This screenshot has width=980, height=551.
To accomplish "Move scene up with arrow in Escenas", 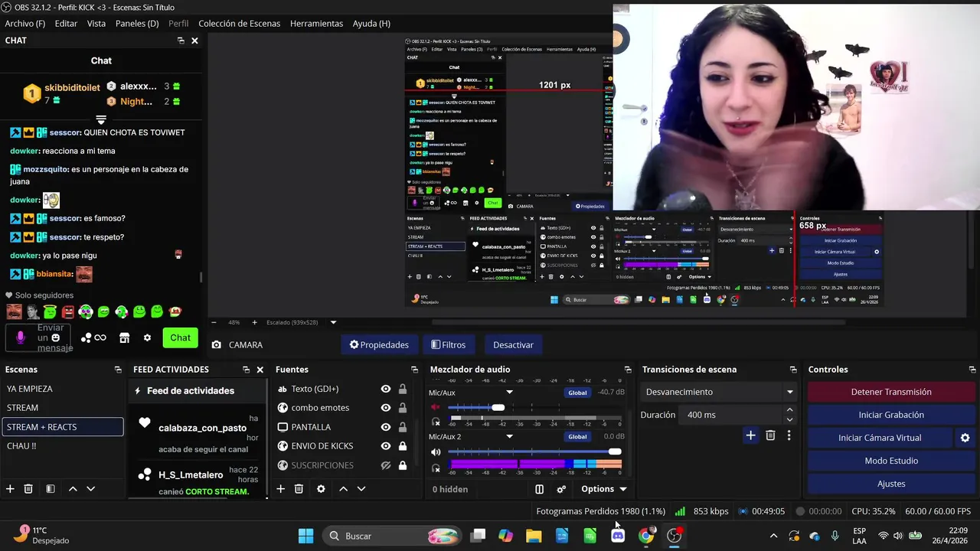I will tap(73, 489).
